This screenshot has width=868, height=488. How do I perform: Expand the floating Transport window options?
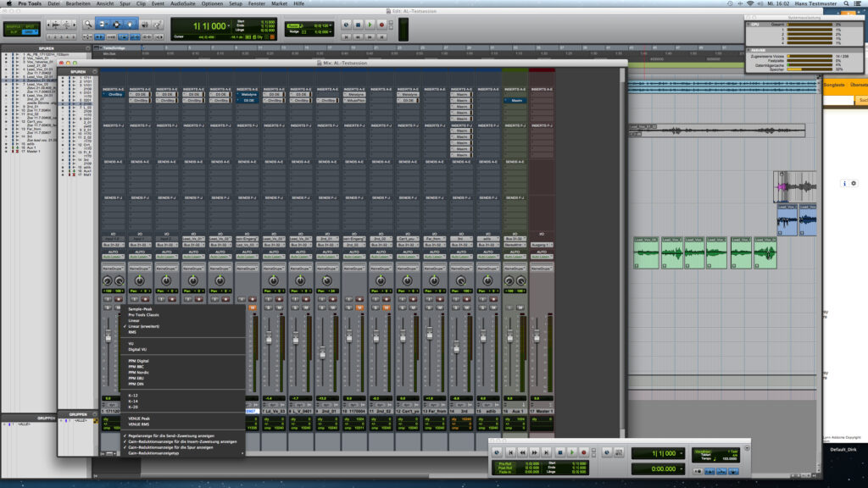click(747, 448)
